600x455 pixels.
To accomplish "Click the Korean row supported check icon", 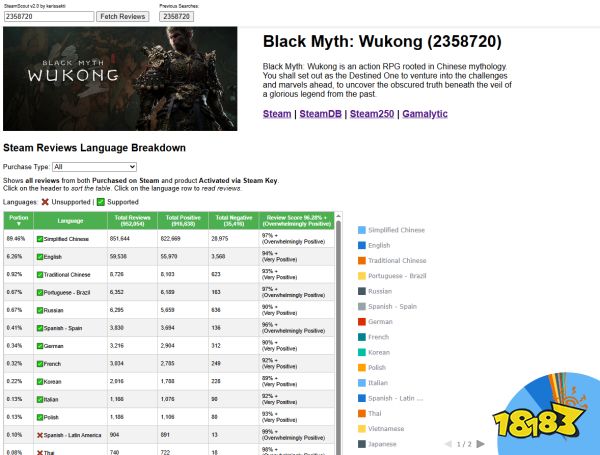I will (40, 382).
